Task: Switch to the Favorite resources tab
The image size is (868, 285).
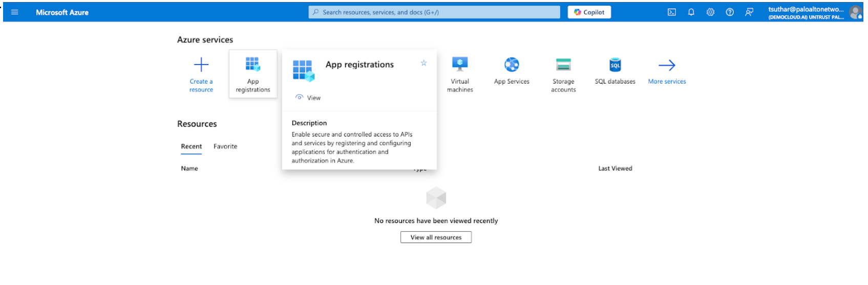Action: click(x=225, y=147)
